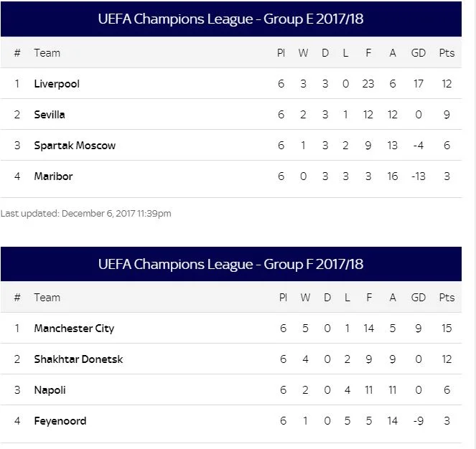Click Liverpool's points value of 12

coord(447,84)
